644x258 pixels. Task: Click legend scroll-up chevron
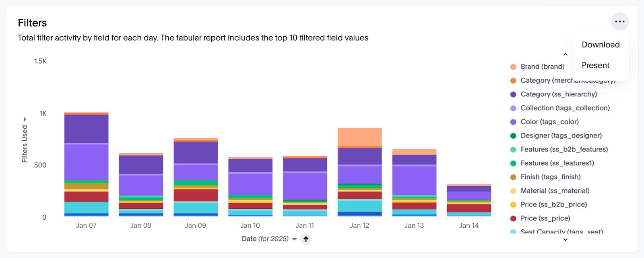click(565, 54)
